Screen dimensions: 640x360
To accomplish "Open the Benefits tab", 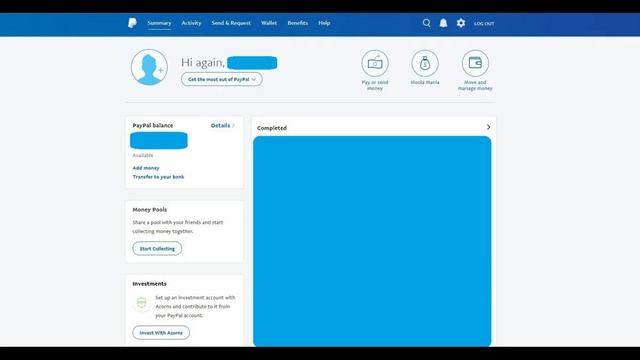I will click(x=298, y=23).
